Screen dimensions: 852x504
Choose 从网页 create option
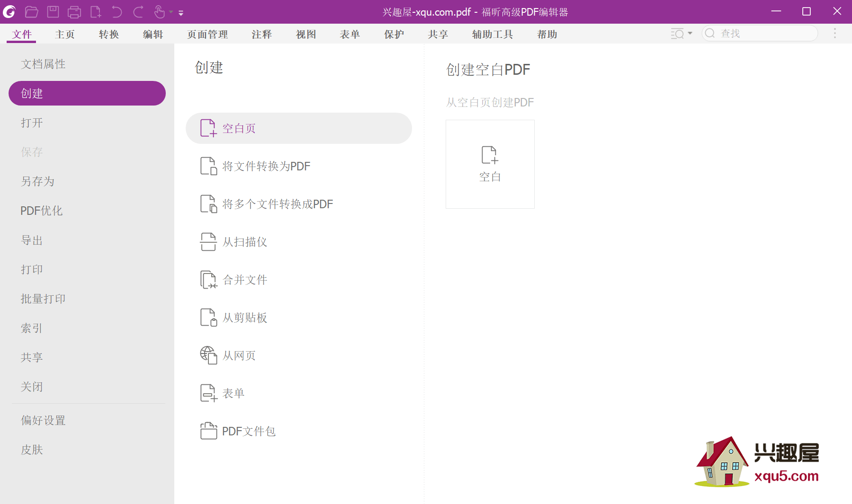point(239,355)
